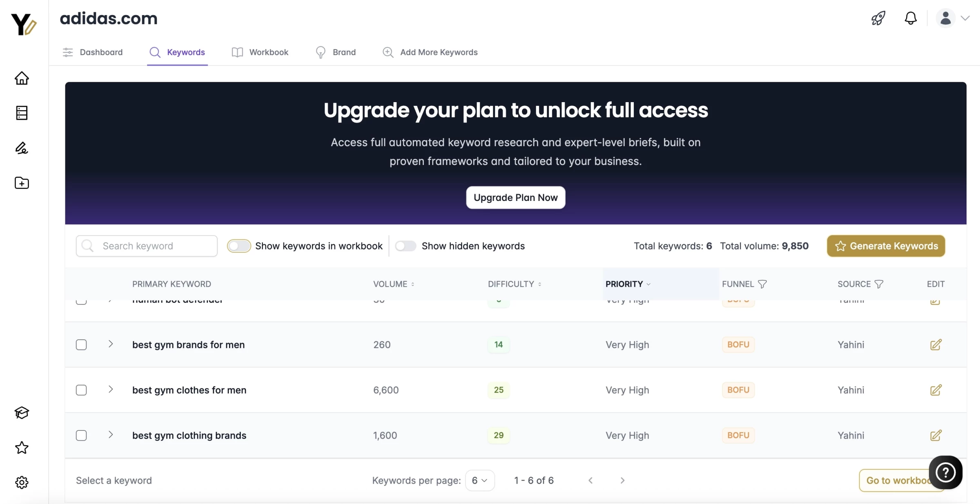This screenshot has height=504, width=980.
Task: Click the rocket icon in header
Action: 878,18
